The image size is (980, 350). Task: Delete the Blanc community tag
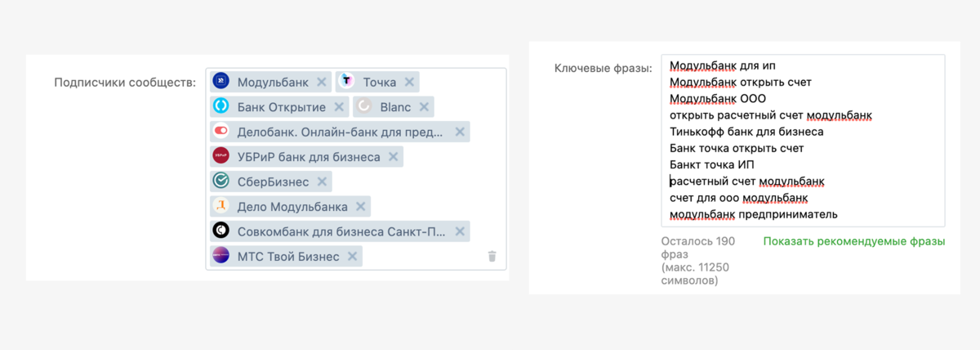click(x=424, y=107)
